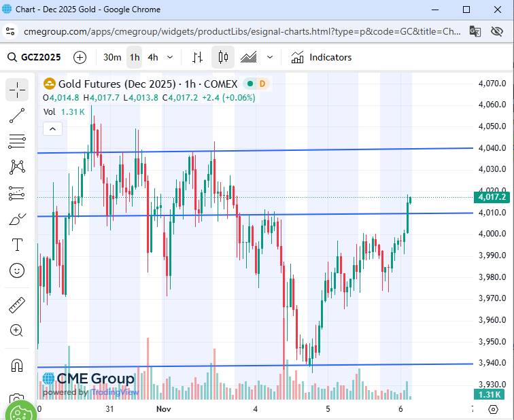Open the emoji icons tool
514x420 pixels.
[x=17, y=270]
